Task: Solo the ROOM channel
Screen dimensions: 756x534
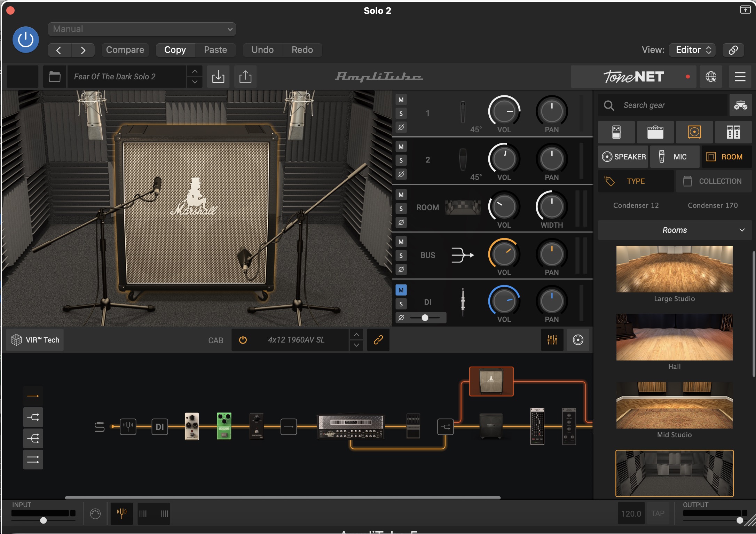Action: (401, 209)
